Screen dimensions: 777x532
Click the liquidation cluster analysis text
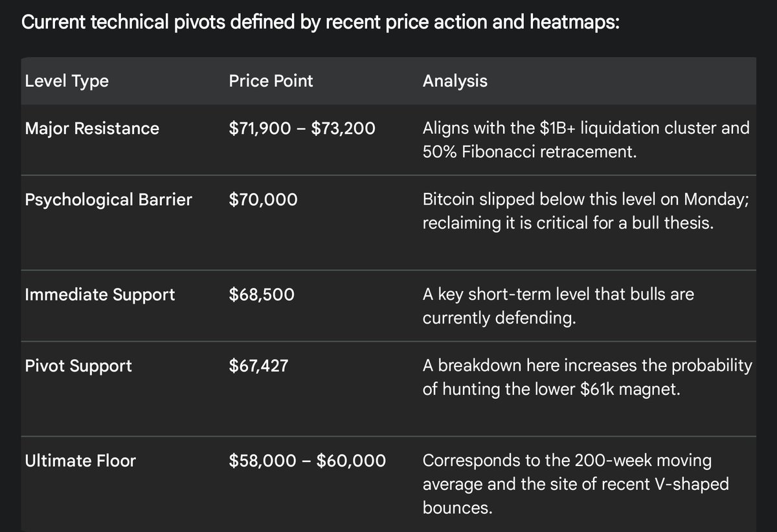[x=586, y=140]
